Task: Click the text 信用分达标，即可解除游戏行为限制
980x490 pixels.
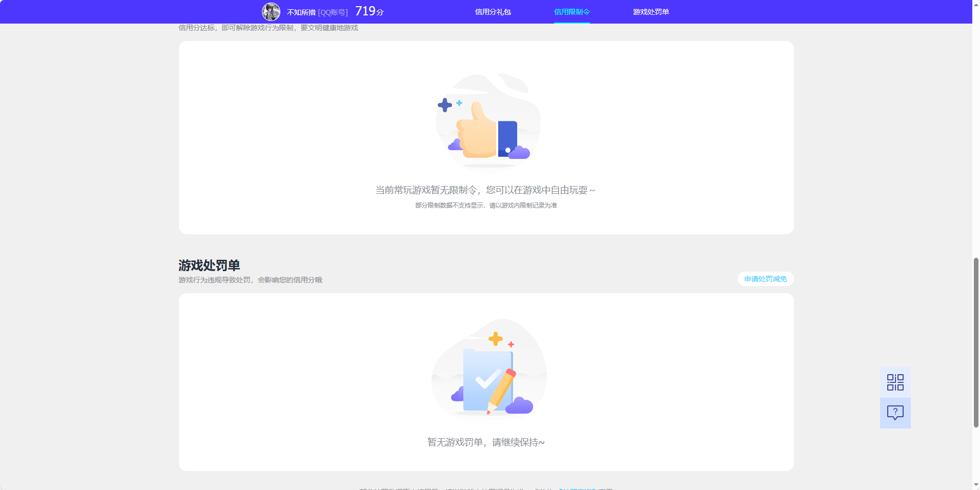Action: [x=236, y=28]
